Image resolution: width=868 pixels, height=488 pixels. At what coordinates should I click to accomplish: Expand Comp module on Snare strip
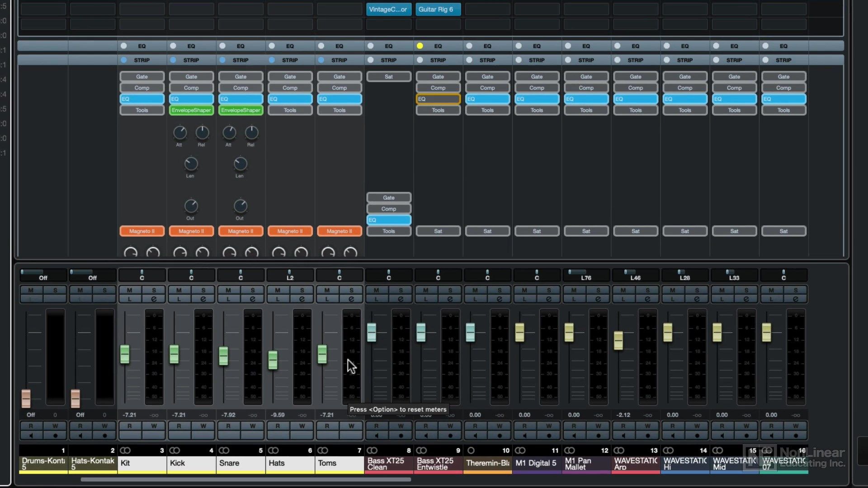(x=241, y=88)
